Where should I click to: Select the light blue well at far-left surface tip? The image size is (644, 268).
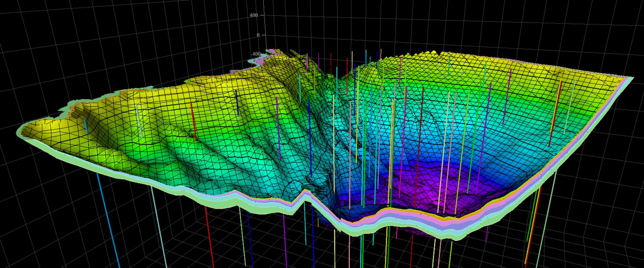(x=86, y=126)
